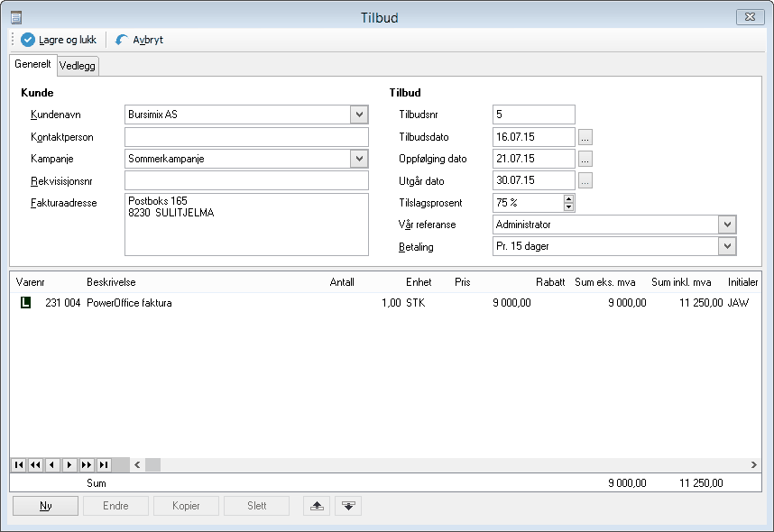
Task: Go to next record in navigator
Action: click(69, 464)
